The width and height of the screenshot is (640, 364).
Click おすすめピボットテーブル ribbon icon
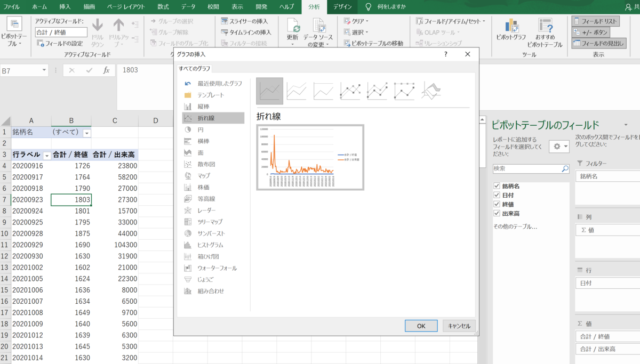tap(545, 33)
